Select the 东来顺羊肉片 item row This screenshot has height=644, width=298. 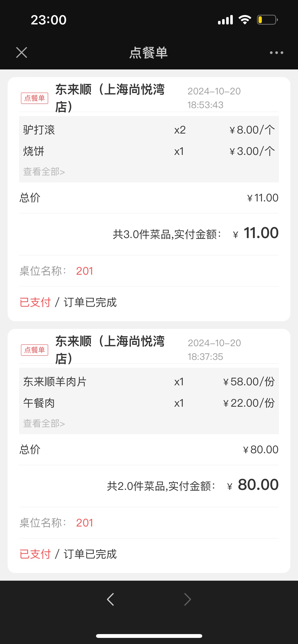pos(149,382)
